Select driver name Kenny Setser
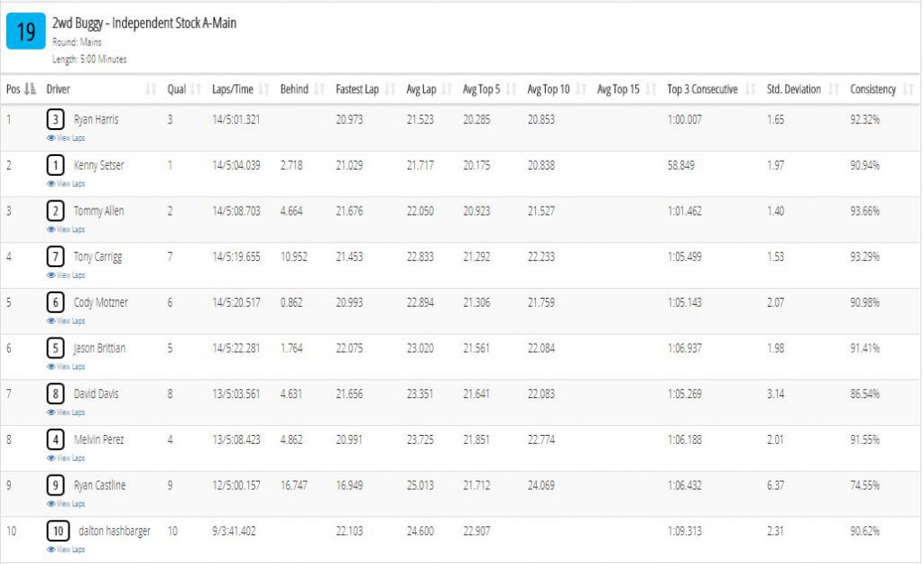The width and height of the screenshot is (924, 564). [x=99, y=165]
